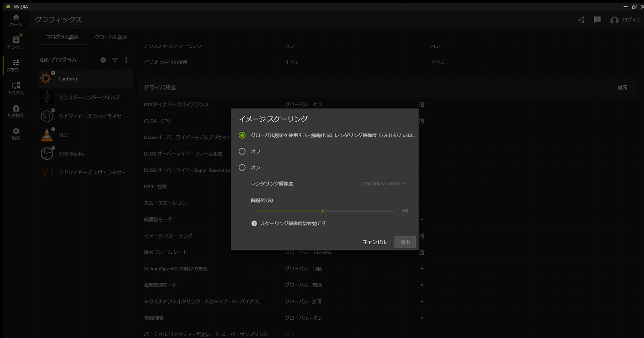Open the ホーム section in the sidebar
The height and width of the screenshot is (338, 644).
click(x=15, y=19)
